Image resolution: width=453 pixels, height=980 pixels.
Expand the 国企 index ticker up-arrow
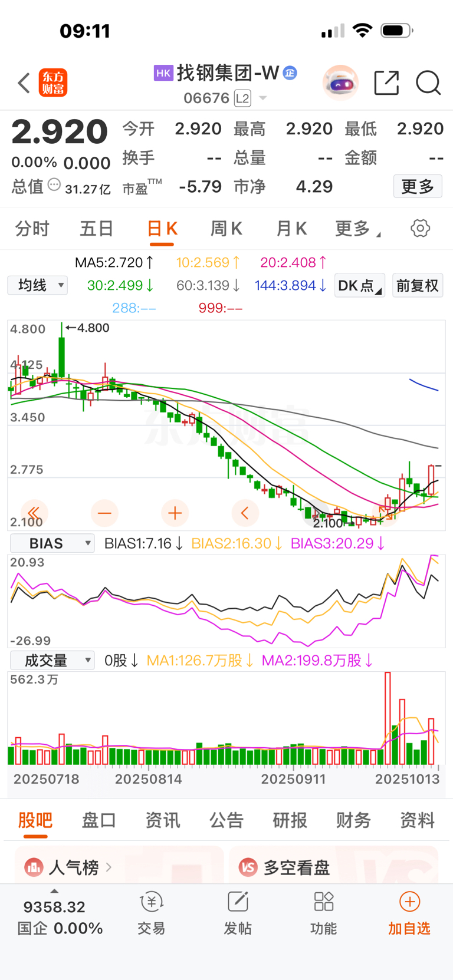coord(54,891)
